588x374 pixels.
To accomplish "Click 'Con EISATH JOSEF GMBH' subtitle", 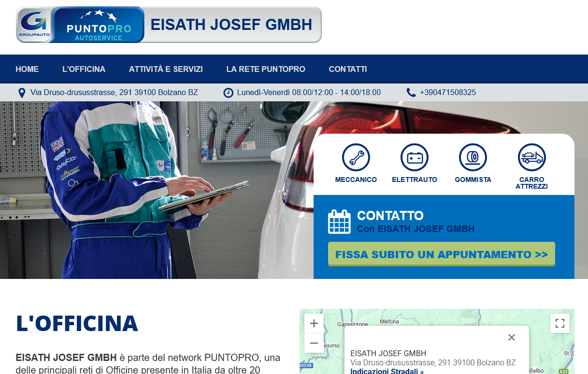I will tap(416, 229).
